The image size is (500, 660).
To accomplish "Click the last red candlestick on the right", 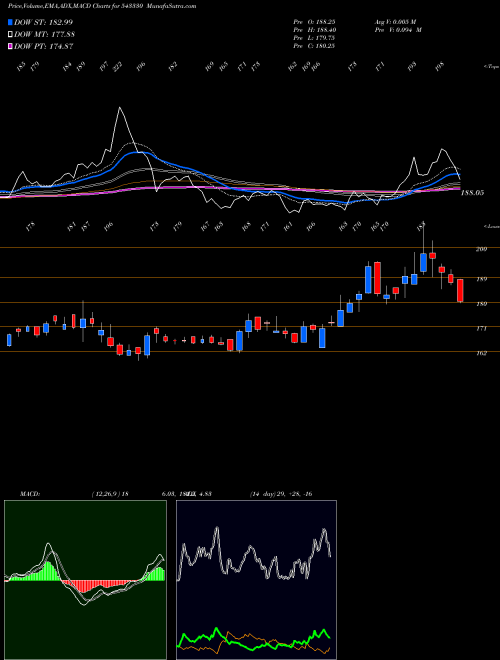I will pyautogui.click(x=460, y=290).
